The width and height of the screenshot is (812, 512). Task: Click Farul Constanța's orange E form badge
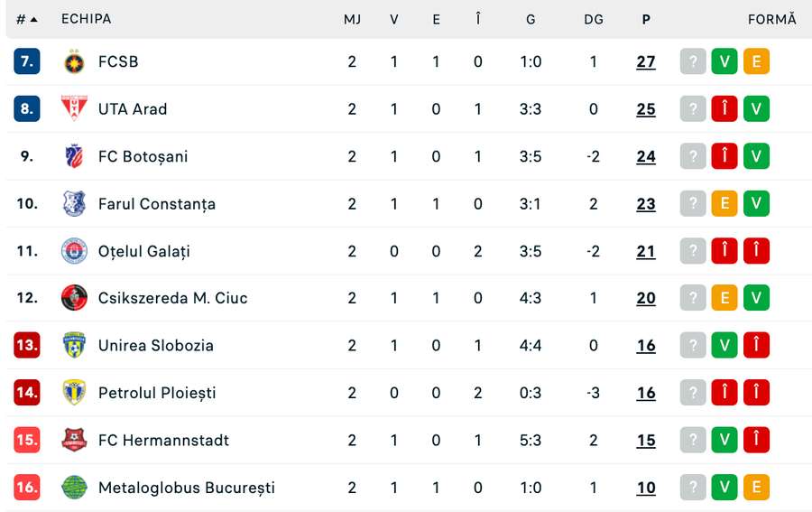(724, 204)
